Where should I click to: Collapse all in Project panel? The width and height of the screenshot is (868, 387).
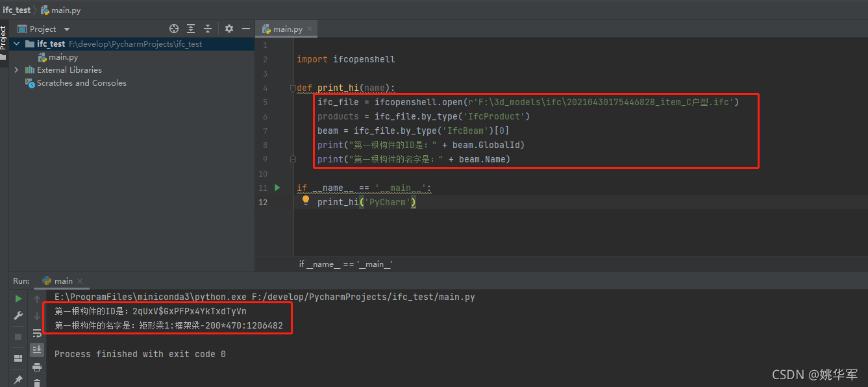coord(208,29)
